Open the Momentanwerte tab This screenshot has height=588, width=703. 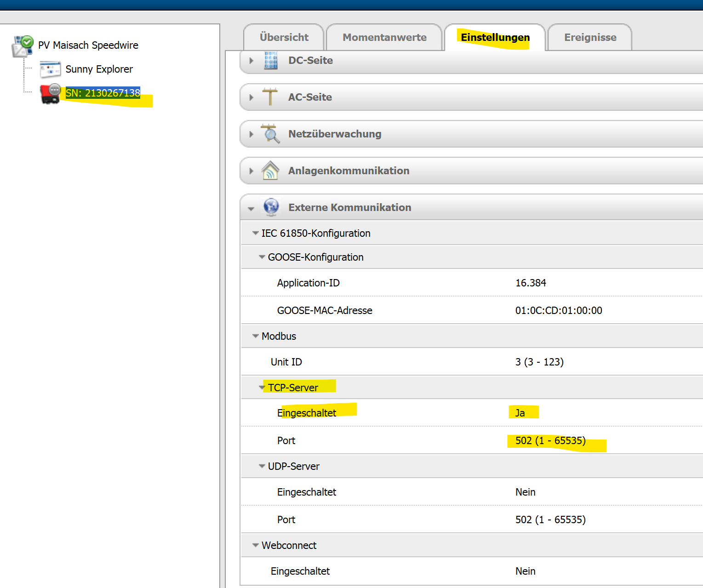(x=384, y=37)
